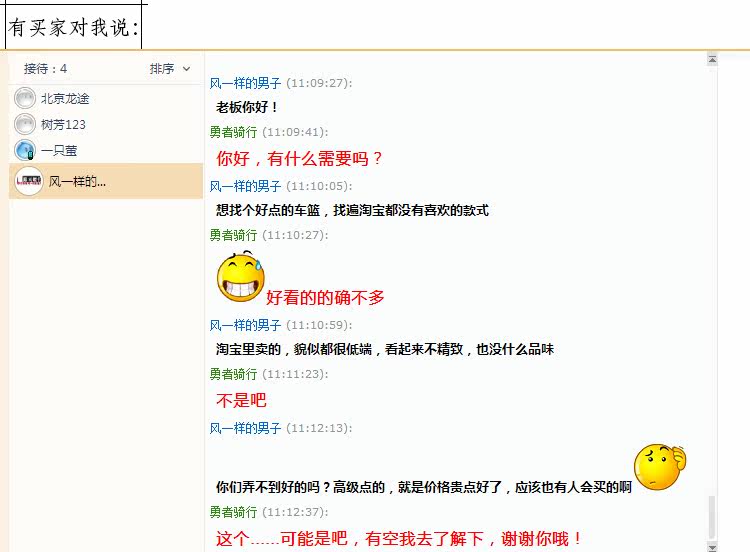Click message 淘宝里卖的，貌似都很低端

point(385,349)
